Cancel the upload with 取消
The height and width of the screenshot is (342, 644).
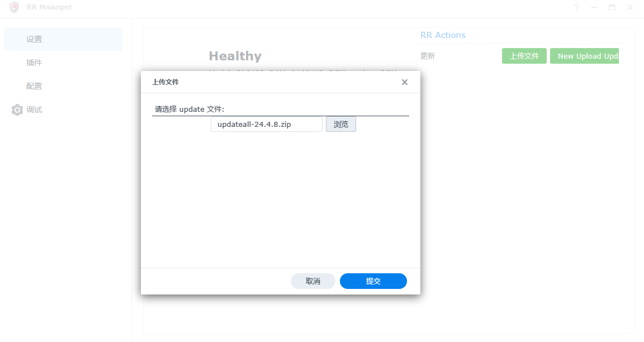click(313, 281)
